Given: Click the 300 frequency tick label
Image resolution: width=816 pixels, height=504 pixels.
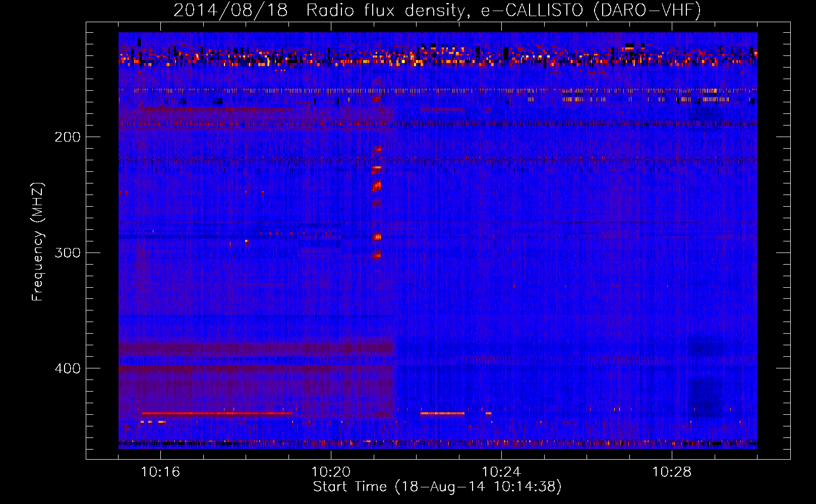Looking at the screenshot, I should pyautogui.click(x=68, y=253).
